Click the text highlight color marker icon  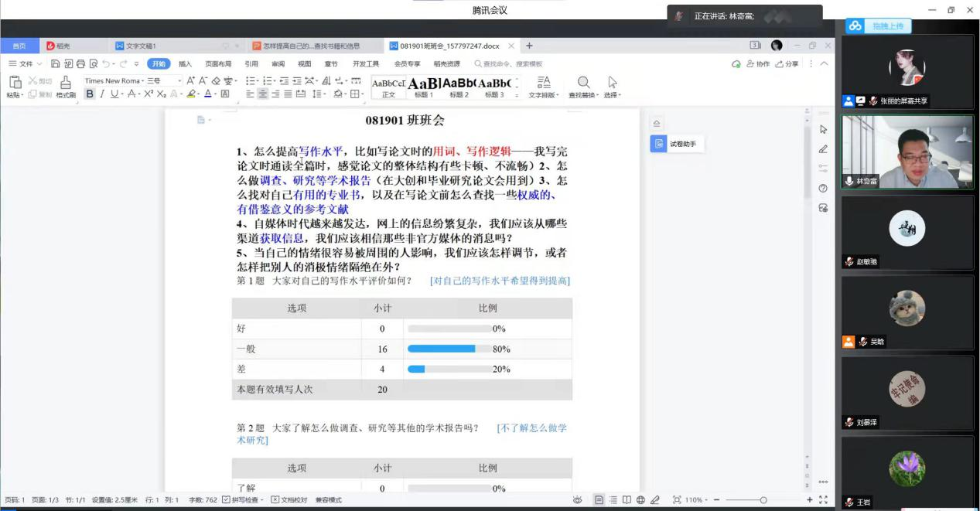[191, 94]
